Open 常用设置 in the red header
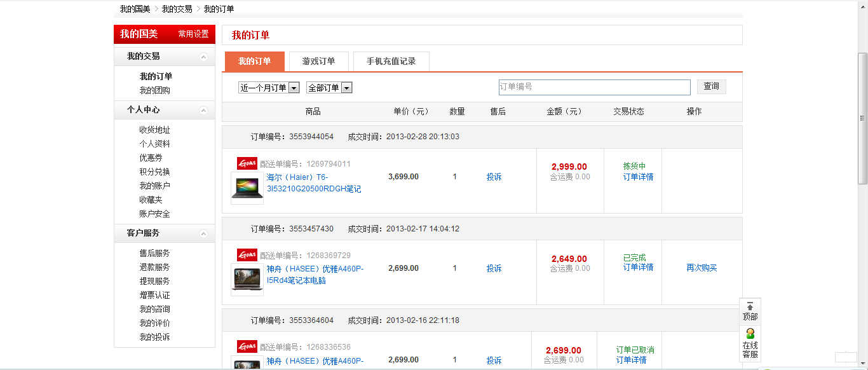 click(x=193, y=34)
